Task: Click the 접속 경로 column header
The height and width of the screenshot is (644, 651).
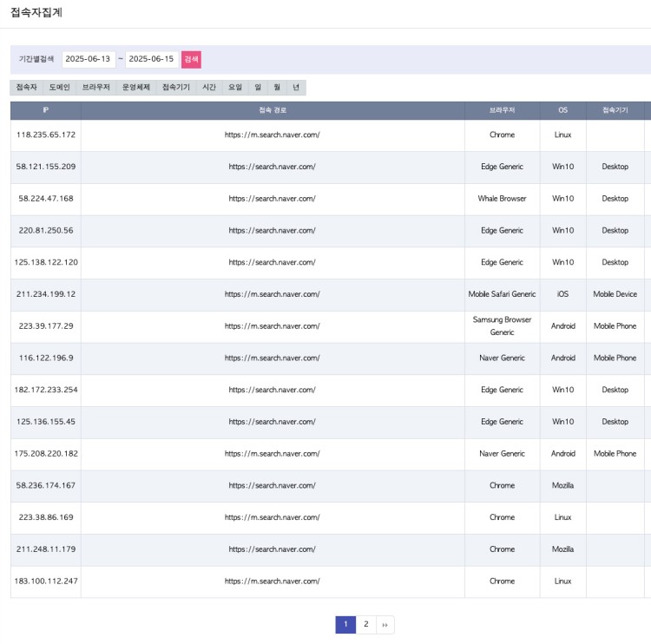Action: tap(273, 110)
